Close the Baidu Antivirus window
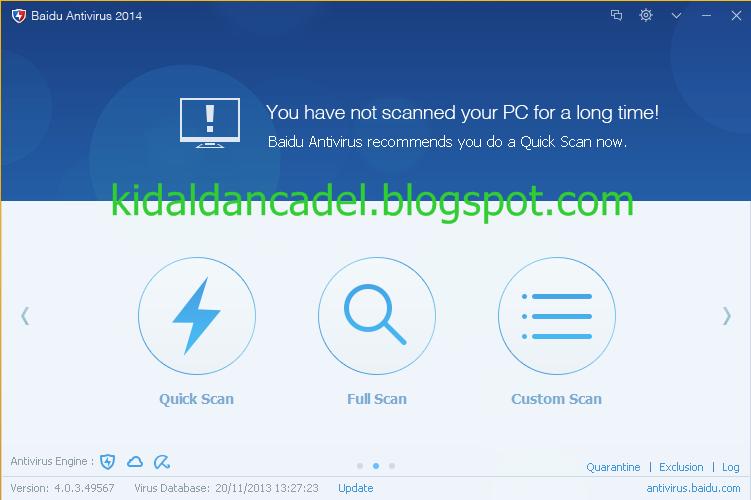This screenshot has height=500, width=751. (x=736, y=16)
